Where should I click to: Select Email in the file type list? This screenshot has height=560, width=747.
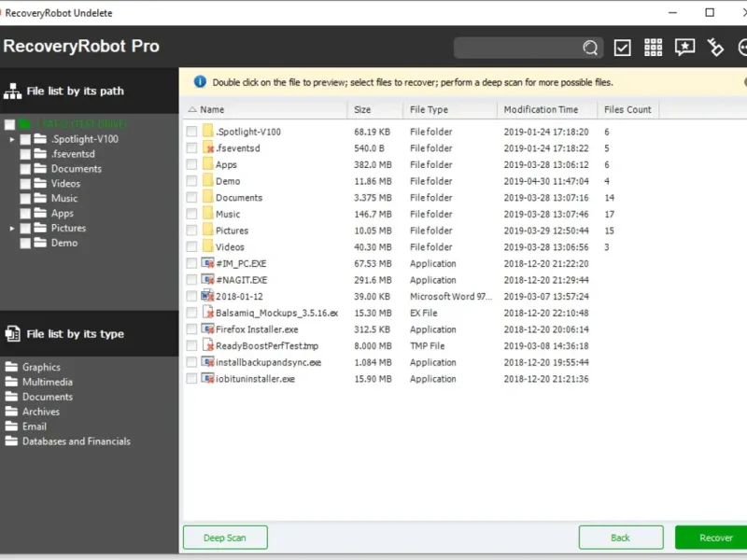coord(35,427)
